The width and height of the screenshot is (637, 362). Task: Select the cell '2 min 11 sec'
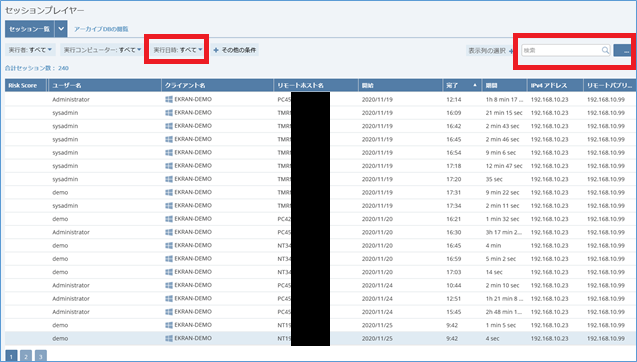(x=502, y=206)
